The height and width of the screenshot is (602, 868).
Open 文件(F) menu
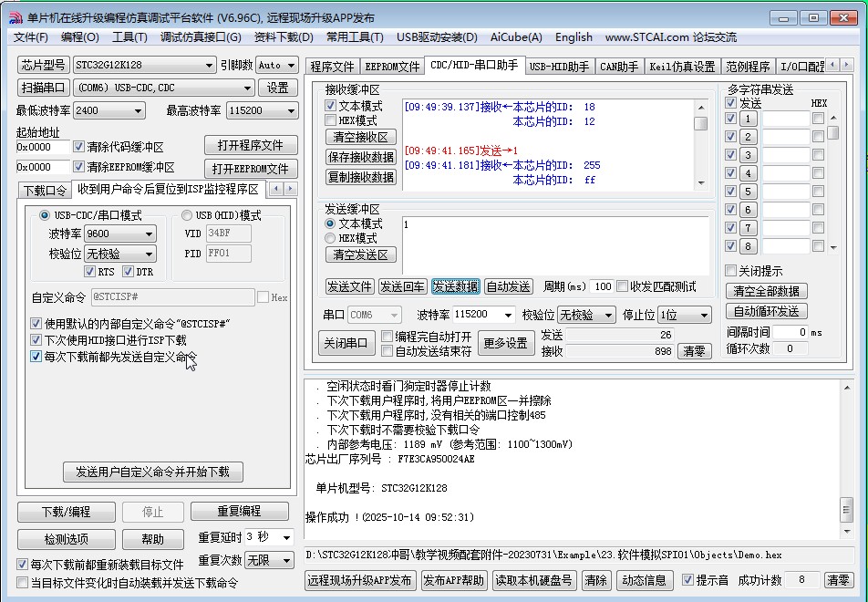tap(30, 37)
